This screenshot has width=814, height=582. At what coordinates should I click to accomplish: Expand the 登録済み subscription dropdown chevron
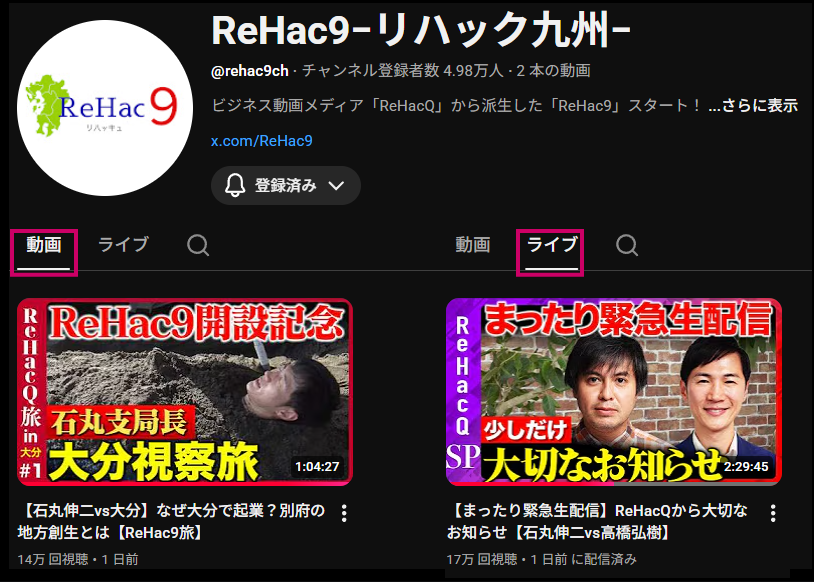coord(336,185)
